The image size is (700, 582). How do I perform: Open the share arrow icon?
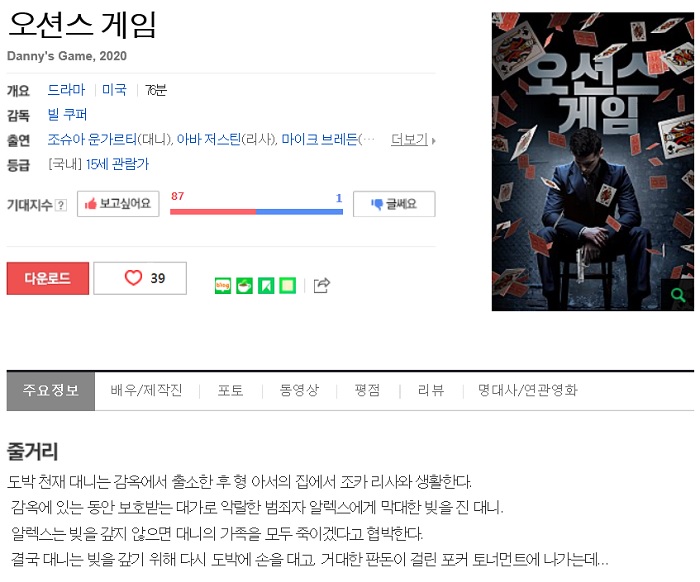321,285
